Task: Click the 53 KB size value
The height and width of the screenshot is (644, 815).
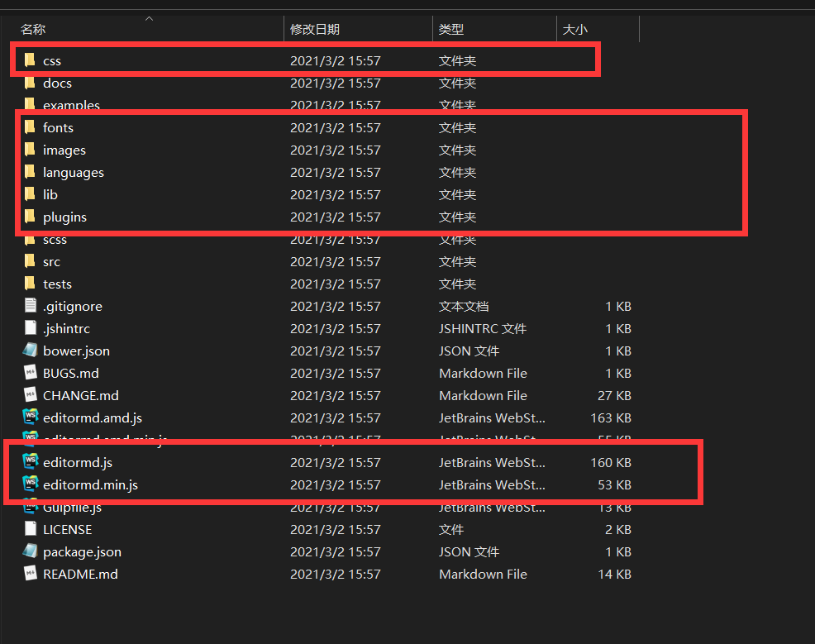Action: pos(614,485)
